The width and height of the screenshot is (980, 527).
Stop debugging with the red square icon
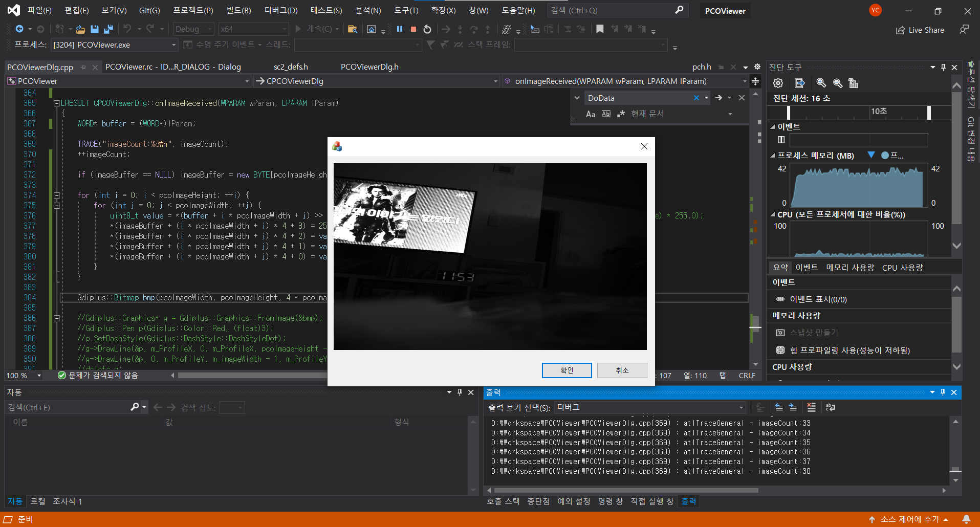tap(413, 29)
